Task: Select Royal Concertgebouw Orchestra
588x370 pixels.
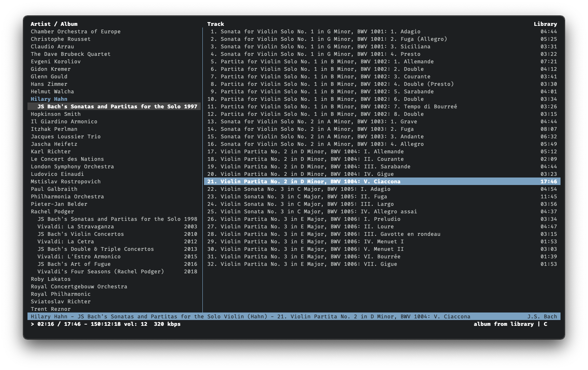Action: (x=79, y=287)
